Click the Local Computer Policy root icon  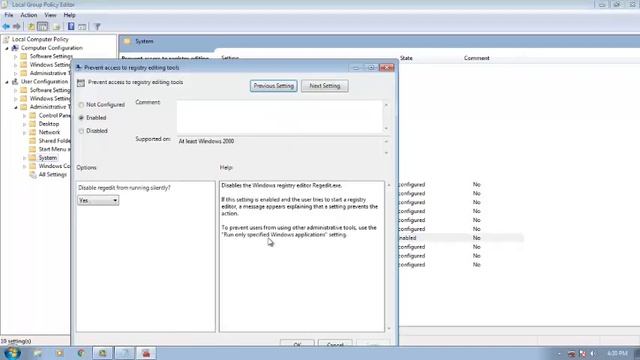[6, 40]
